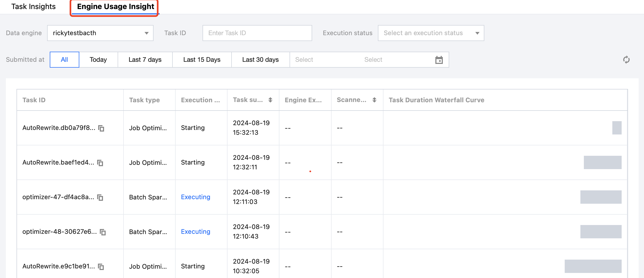Sort by Scanned data column
Screen dimensions: 644x278
point(374,100)
